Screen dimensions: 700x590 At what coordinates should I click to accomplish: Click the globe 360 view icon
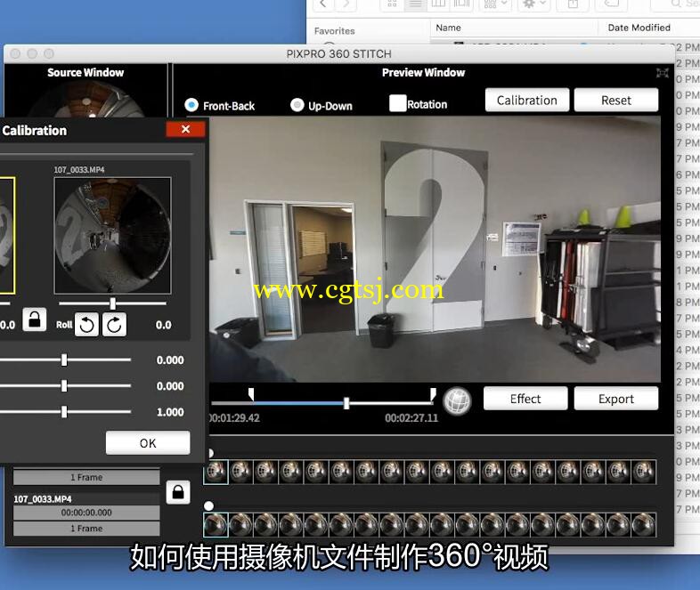click(457, 400)
